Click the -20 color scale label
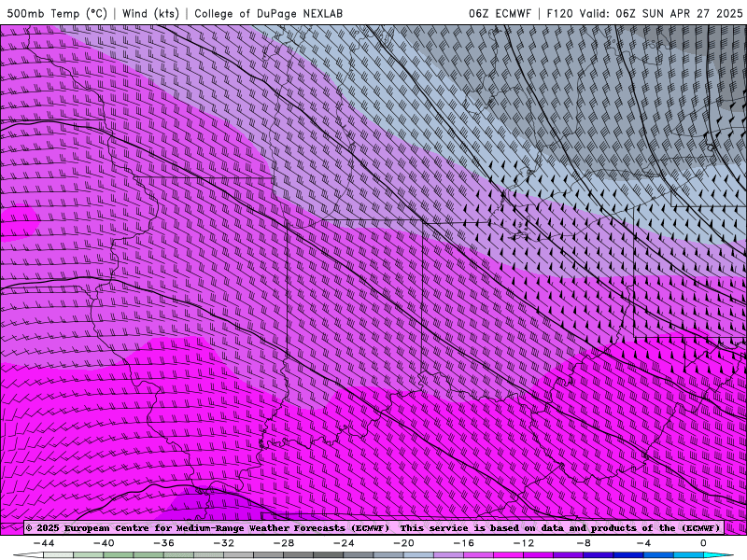The width and height of the screenshot is (747, 560). point(404,543)
